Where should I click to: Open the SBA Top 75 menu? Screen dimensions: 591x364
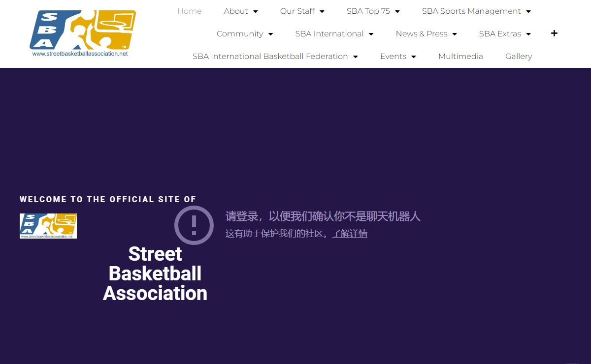coord(368,11)
